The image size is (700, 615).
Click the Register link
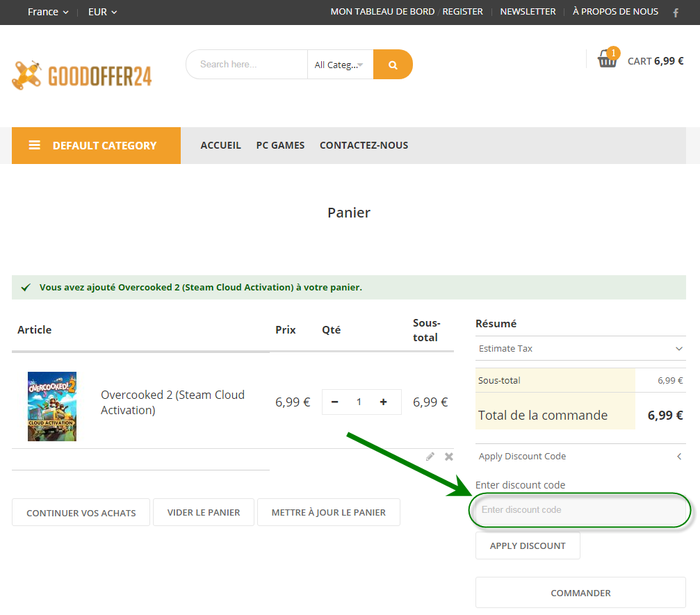pos(462,12)
